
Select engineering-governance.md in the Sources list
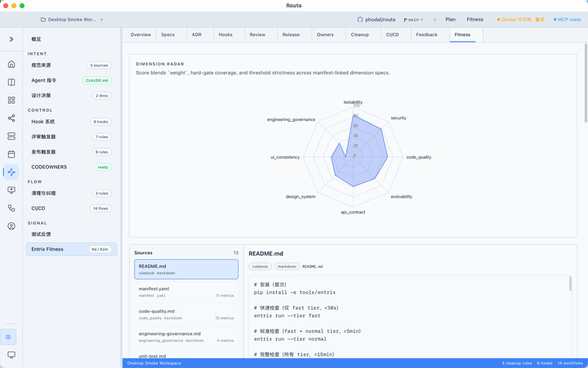186,337
